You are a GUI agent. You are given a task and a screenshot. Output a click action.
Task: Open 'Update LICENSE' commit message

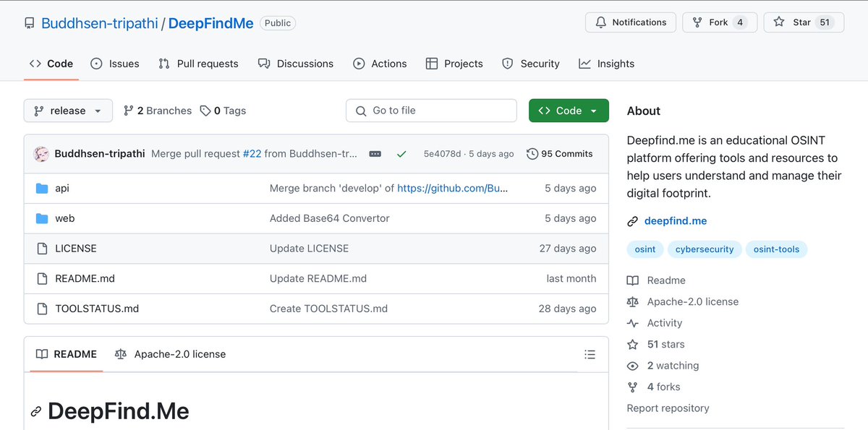(310, 249)
